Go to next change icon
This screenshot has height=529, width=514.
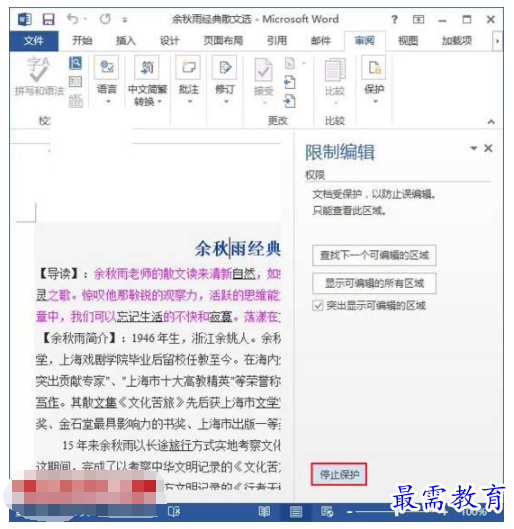tap(289, 101)
